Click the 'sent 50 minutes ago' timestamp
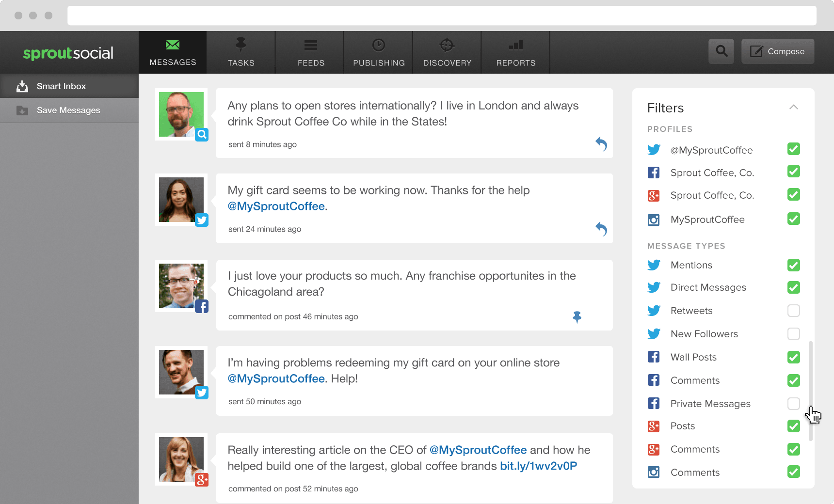834x504 pixels. click(265, 402)
